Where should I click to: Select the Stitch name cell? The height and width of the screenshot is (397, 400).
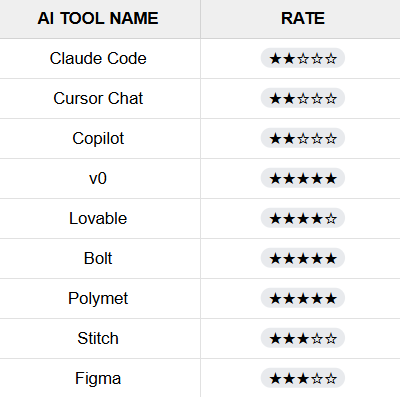100,339
